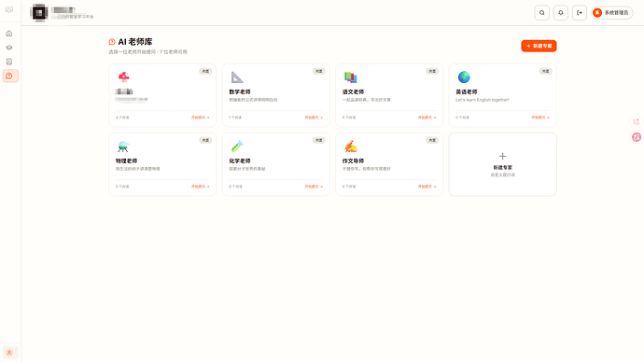Click the books icon of 语文老师

tap(350, 77)
